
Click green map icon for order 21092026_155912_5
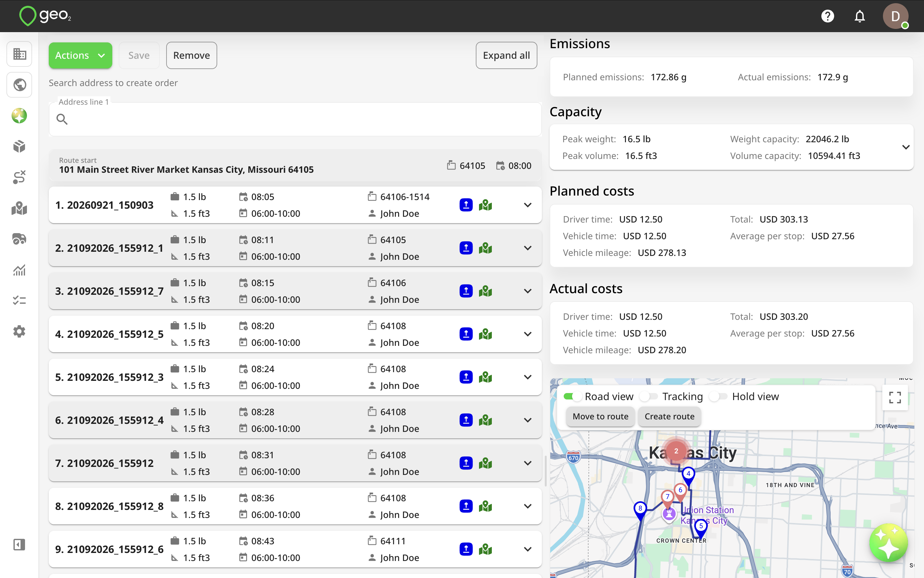click(485, 334)
